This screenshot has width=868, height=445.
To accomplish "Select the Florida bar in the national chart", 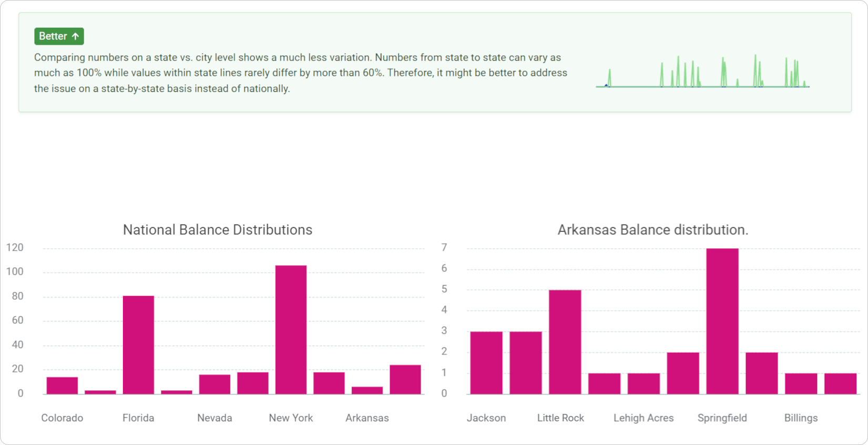I will point(138,345).
